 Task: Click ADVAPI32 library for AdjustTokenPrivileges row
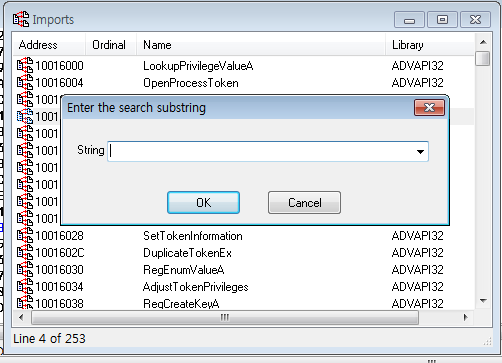pos(418,287)
